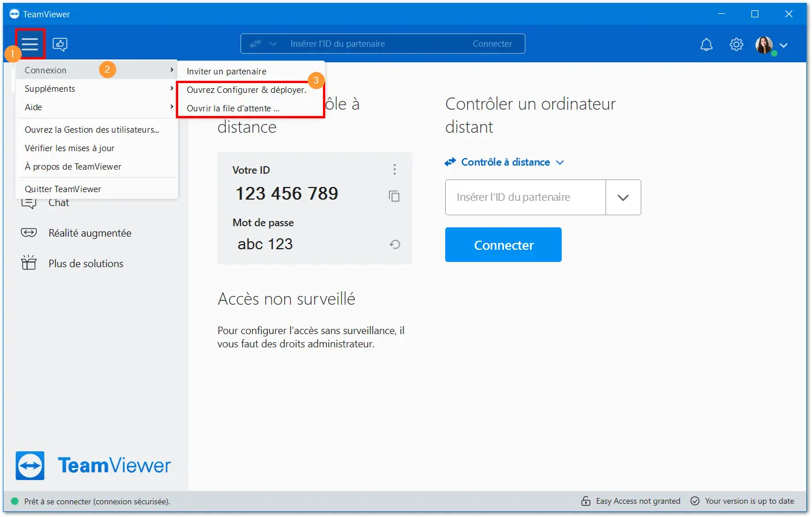Open the partner ID history dropdown
Image resolution: width=812 pixels, height=517 pixels.
[623, 197]
